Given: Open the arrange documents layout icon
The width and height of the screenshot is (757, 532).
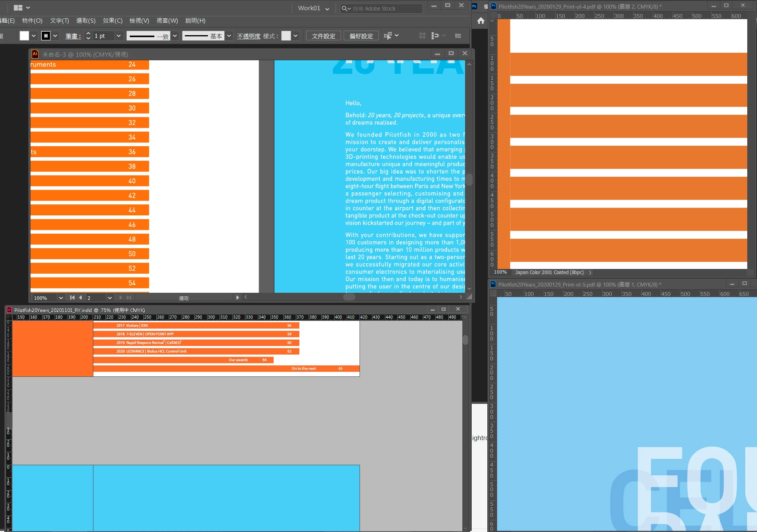Looking at the screenshot, I should pos(18,8).
